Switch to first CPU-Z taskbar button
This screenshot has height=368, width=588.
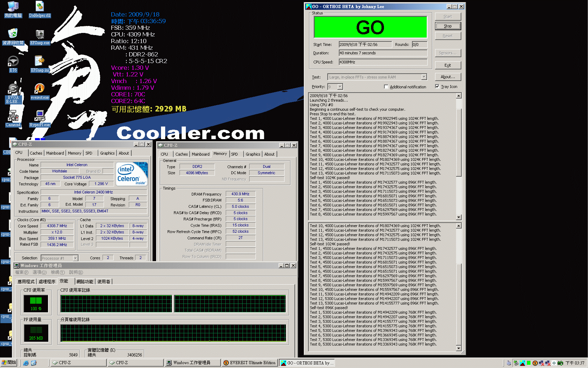point(78,363)
